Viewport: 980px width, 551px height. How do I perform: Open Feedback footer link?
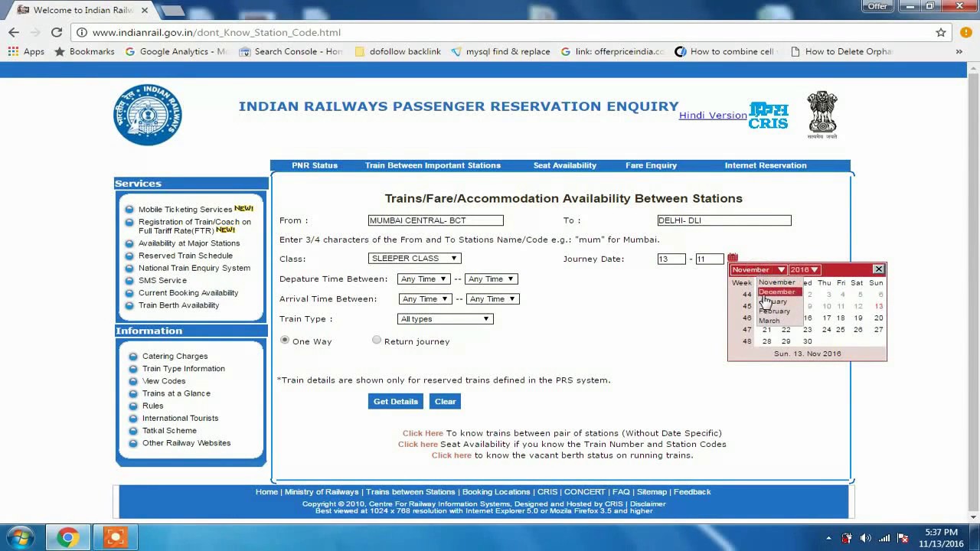click(692, 491)
